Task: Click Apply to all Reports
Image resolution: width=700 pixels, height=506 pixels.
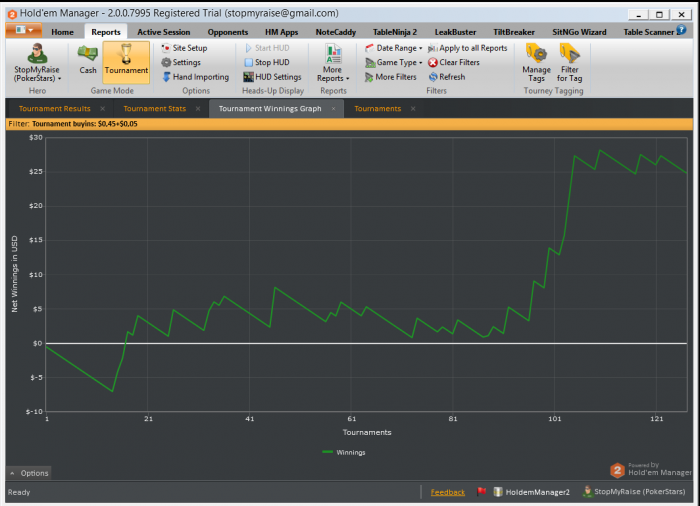Action: [467, 48]
